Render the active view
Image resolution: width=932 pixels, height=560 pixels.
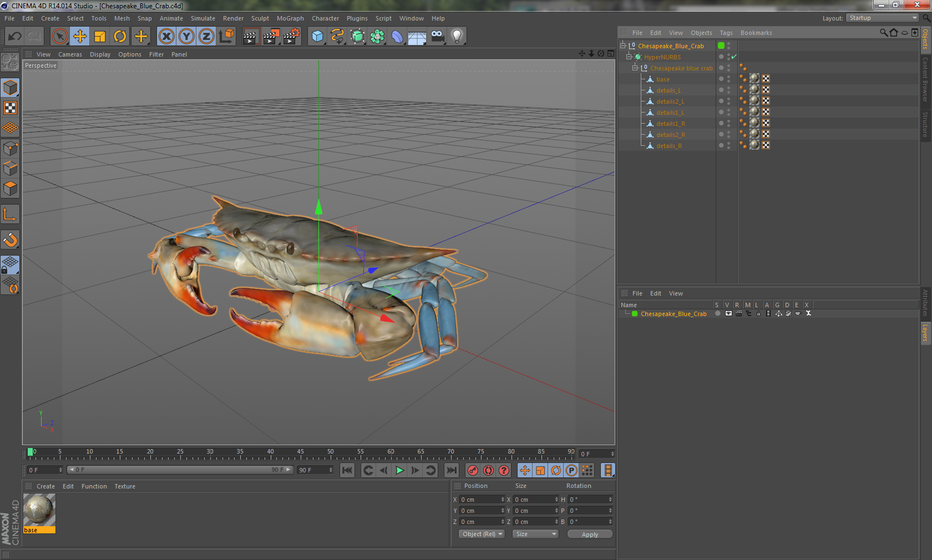(x=251, y=37)
